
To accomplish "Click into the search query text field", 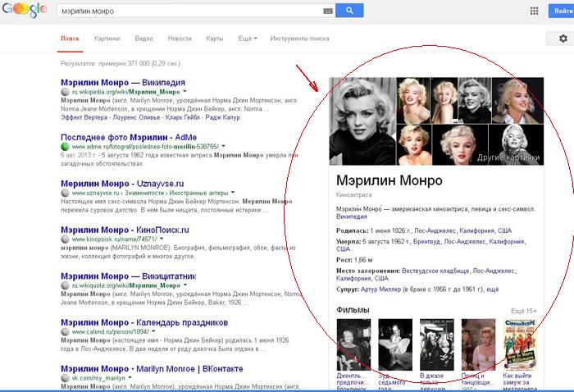I will [x=180, y=11].
